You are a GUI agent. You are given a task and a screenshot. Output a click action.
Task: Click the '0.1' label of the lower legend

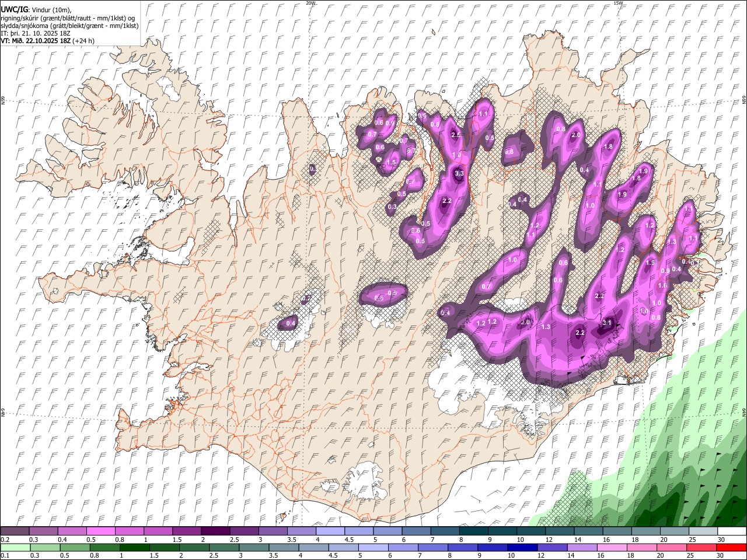point(5,556)
